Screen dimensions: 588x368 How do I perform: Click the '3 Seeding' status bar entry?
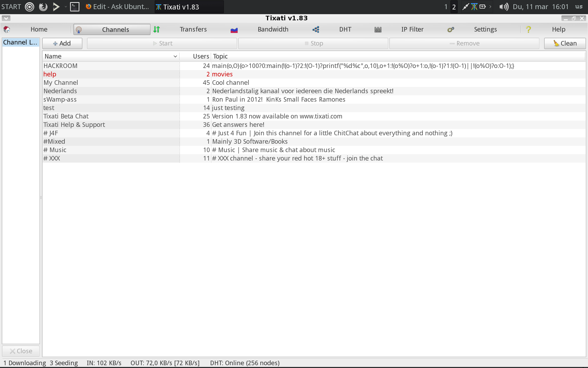64,363
